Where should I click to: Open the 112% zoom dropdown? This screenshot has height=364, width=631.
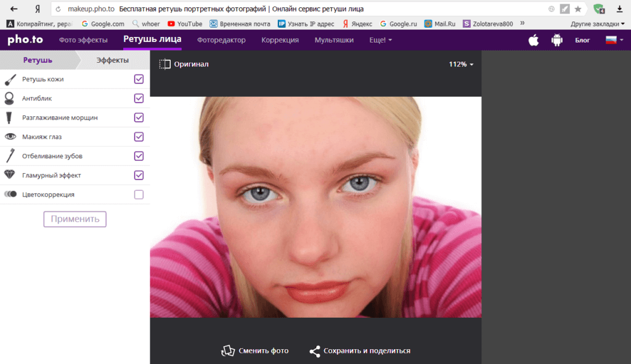[x=461, y=64]
